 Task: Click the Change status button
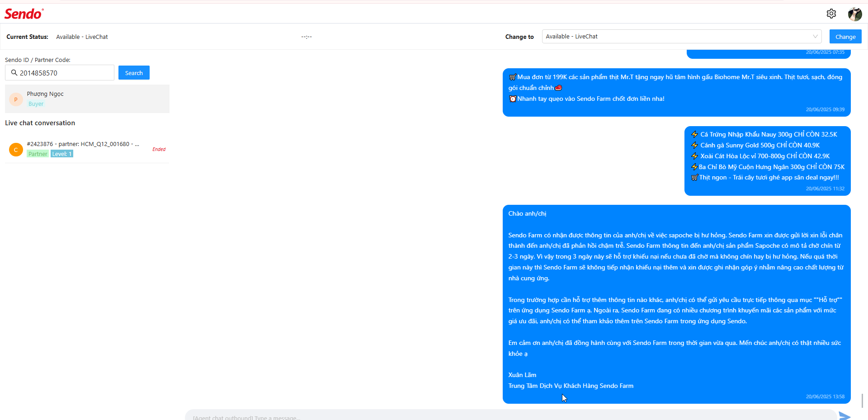(845, 37)
